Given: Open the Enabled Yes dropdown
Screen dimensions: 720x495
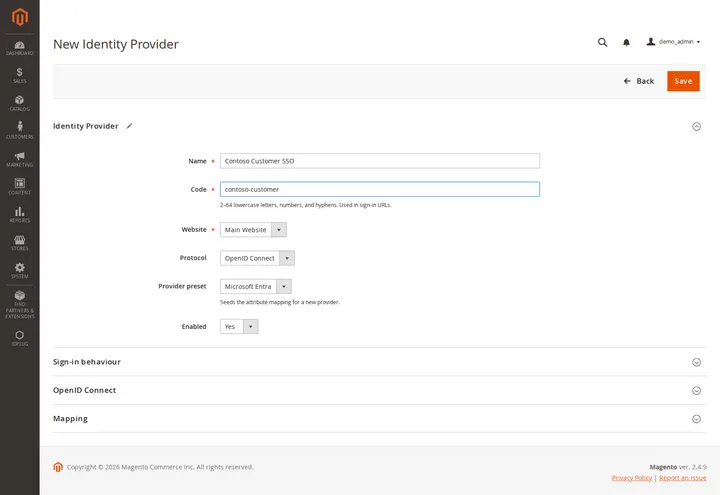Looking at the screenshot, I should (239, 326).
